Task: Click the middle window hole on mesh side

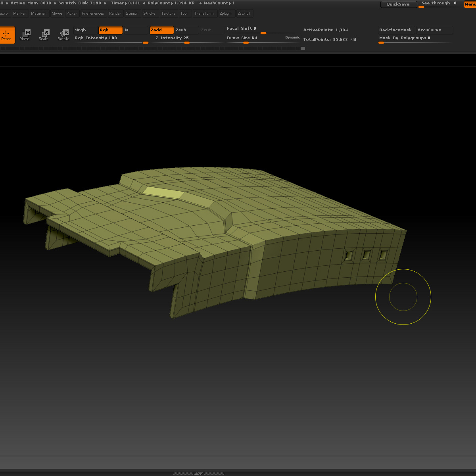Action: click(367, 255)
